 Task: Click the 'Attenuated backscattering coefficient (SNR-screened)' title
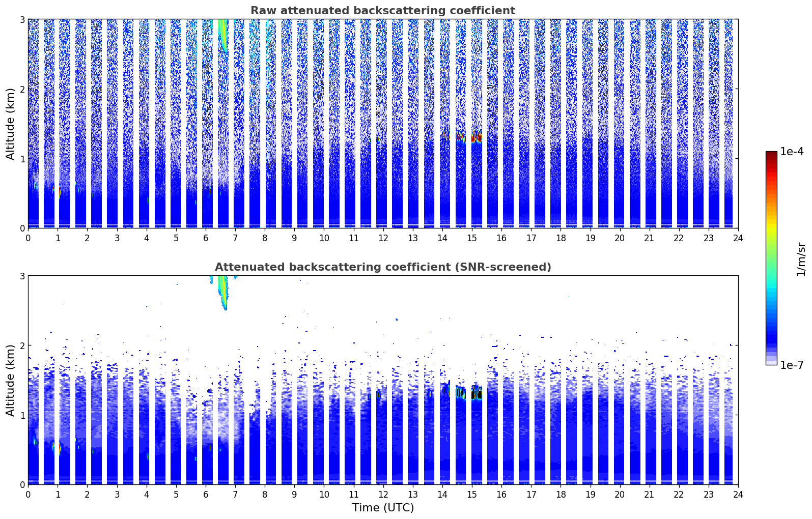click(x=382, y=267)
